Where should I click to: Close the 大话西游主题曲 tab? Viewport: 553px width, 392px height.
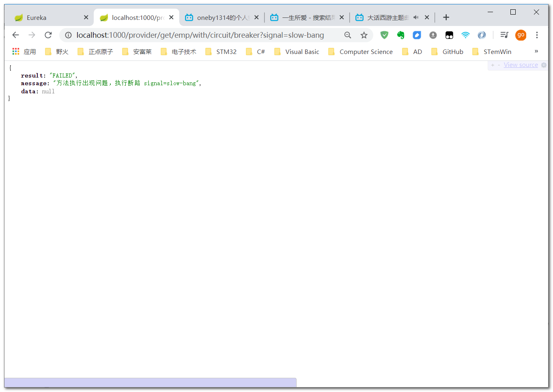(x=427, y=17)
